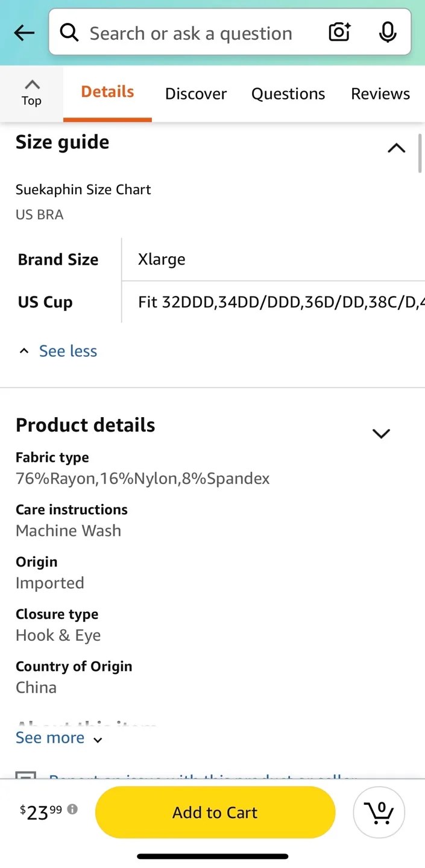
Task: Switch to the Discover tab
Action: click(x=196, y=93)
